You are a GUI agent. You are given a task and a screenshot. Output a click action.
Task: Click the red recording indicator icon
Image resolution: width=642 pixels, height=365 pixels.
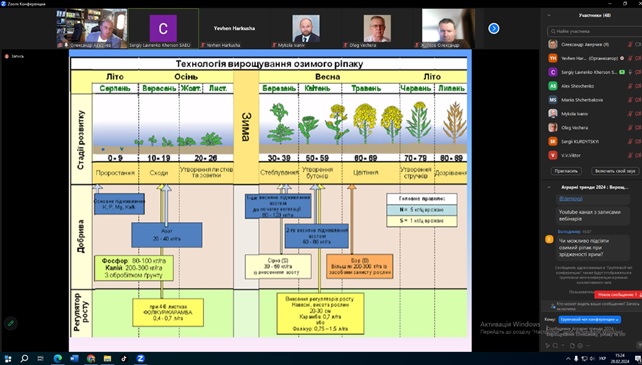pos(7,56)
